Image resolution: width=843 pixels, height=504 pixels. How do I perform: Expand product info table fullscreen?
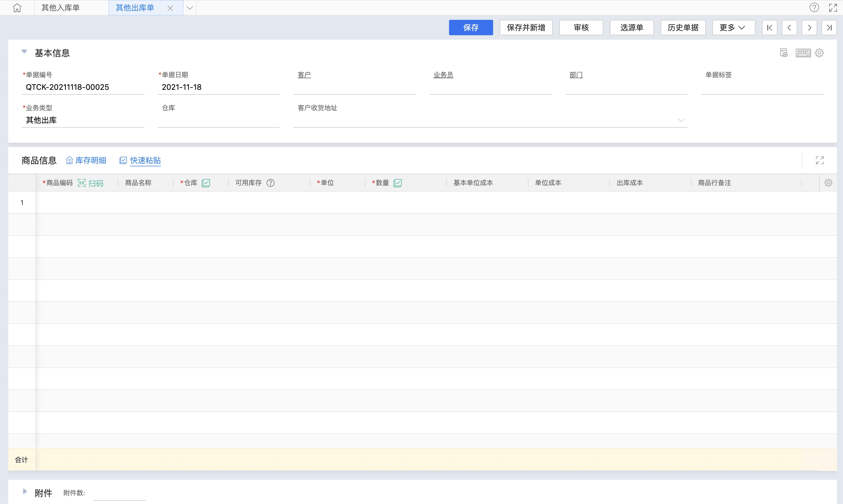820,160
